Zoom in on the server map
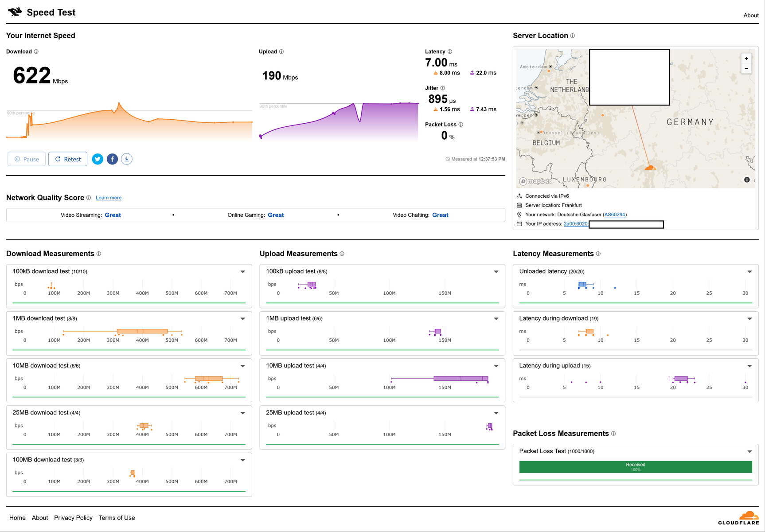765x532 pixels. pyautogui.click(x=746, y=59)
